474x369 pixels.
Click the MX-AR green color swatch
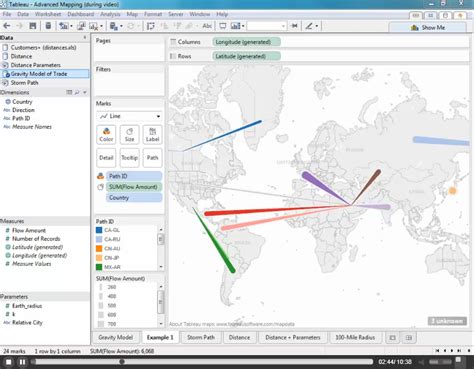(99, 267)
